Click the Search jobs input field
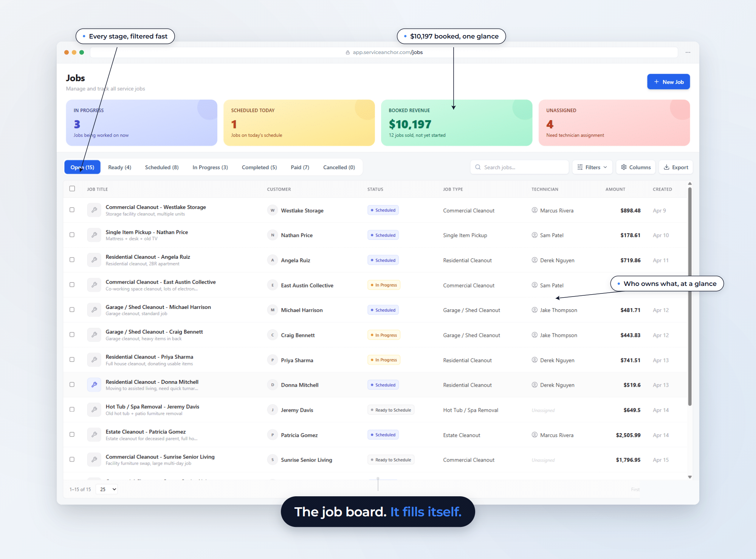This screenshot has height=559, width=756. tap(519, 167)
